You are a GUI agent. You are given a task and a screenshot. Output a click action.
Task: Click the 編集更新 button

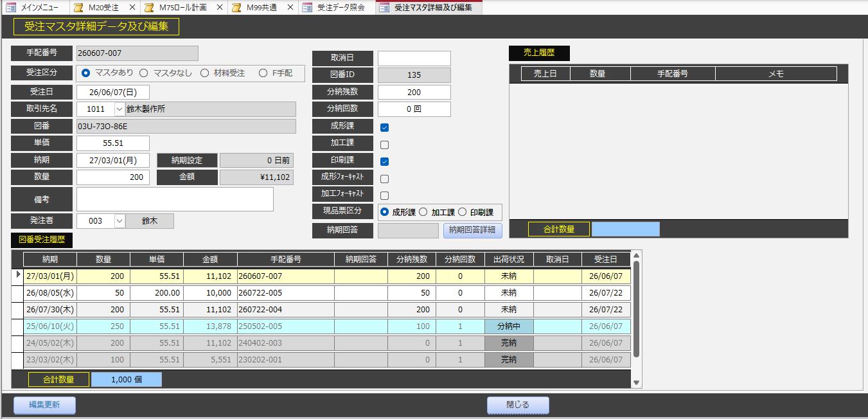coord(44,405)
